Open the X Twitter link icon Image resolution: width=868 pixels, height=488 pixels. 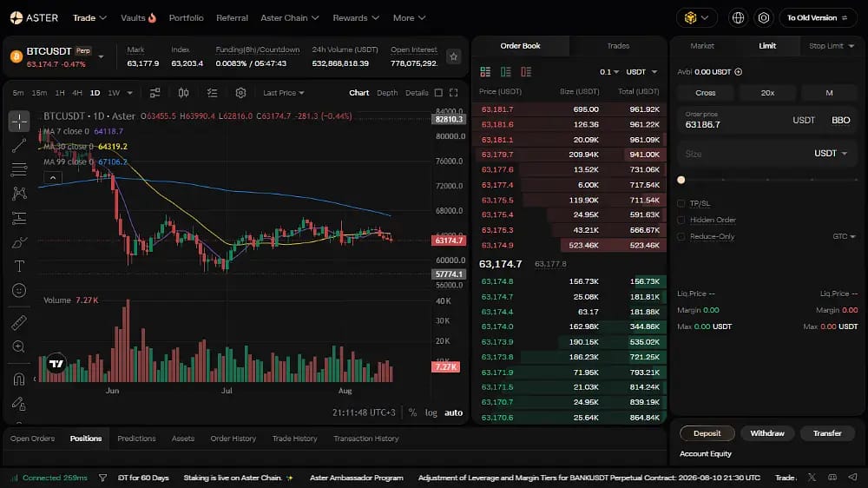tap(812, 478)
